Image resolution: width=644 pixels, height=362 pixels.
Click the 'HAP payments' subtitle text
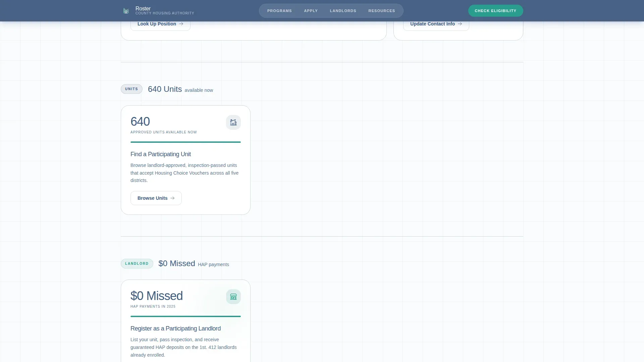[x=213, y=264]
